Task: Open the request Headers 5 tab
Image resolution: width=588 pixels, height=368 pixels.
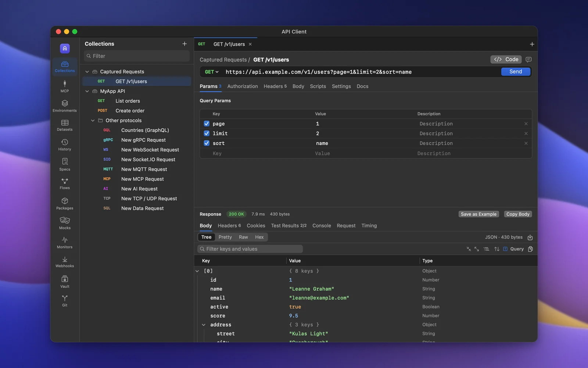Action: 275,86
